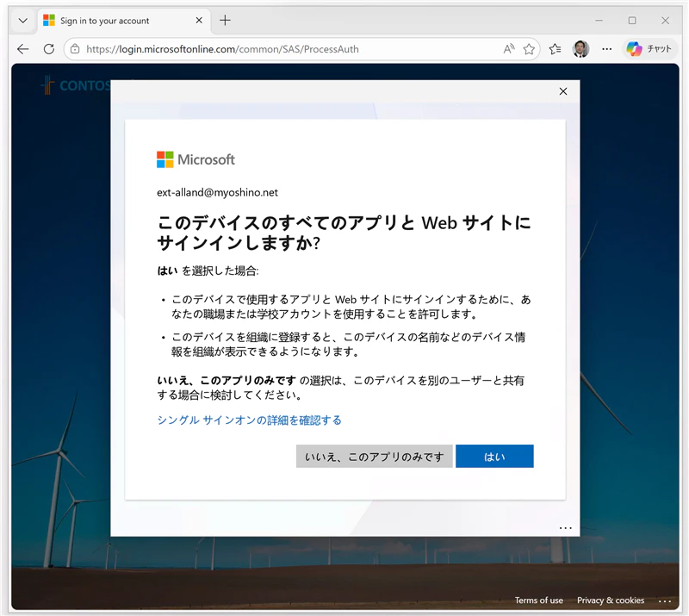Open シングル サインオンの詳細を確認する link
Image resolution: width=689 pixels, height=616 pixels.
[249, 420]
